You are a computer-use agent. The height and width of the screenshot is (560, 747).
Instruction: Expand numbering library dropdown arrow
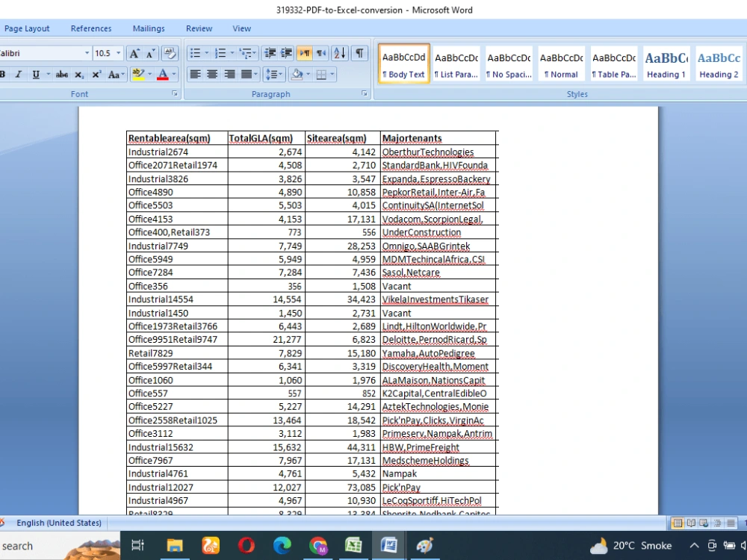tap(232, 53)
